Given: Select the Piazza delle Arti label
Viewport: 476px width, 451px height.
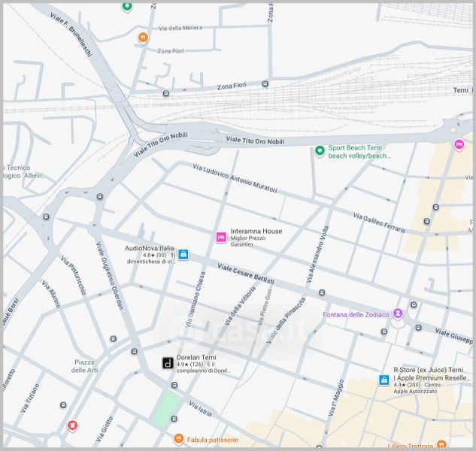Looking at the screenshot, I should point(84,366).
